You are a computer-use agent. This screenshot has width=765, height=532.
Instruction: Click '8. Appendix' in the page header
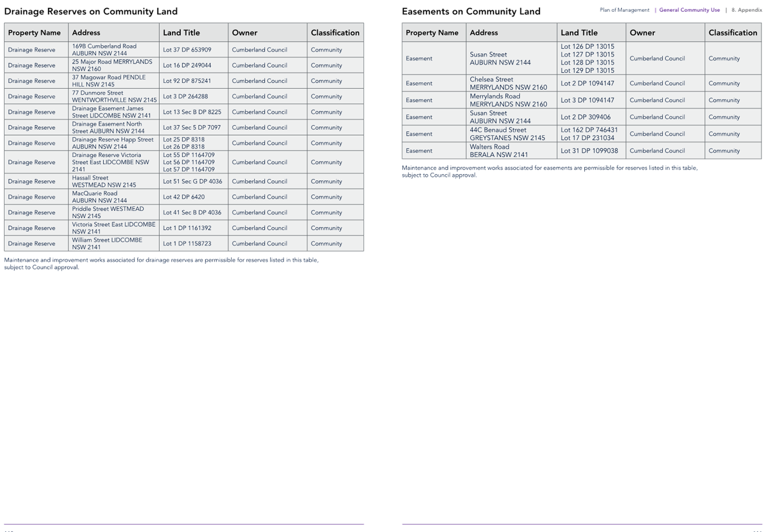coord(747,10)
